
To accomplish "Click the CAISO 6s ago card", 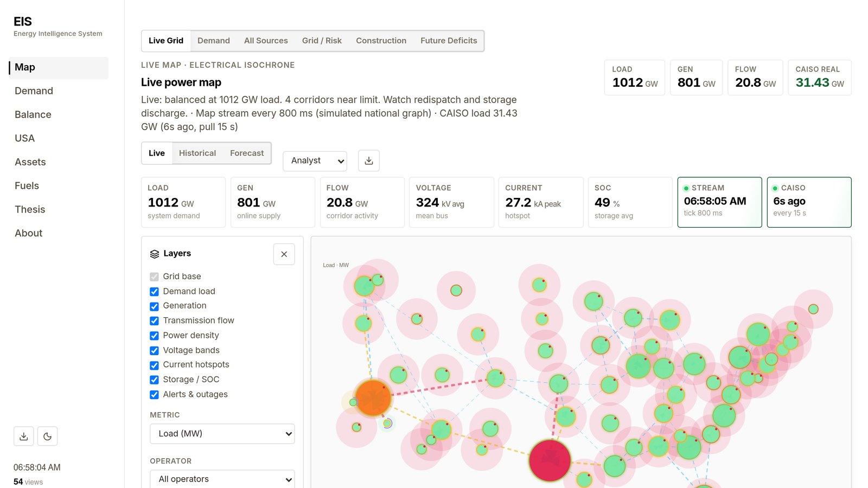I will (x=809, y=202).
